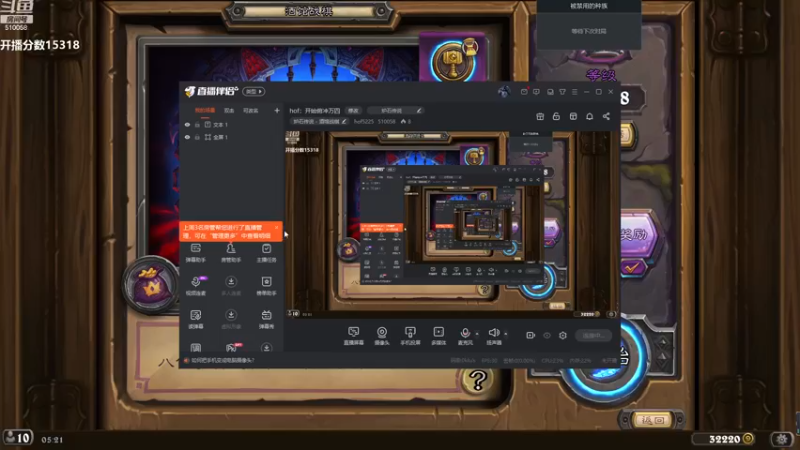Open the PK tool with red badge
This screenshot has height=450, width=800.
tap(232, 347)
